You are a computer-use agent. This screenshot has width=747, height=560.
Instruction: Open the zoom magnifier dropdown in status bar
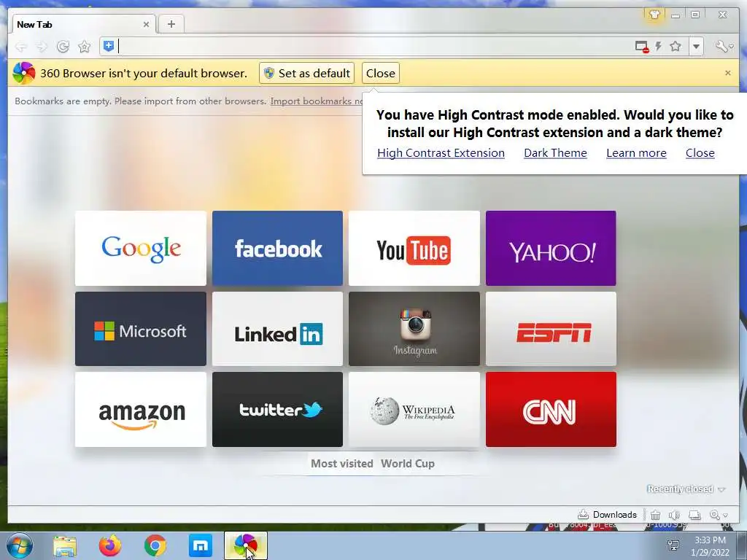[719, 515]
